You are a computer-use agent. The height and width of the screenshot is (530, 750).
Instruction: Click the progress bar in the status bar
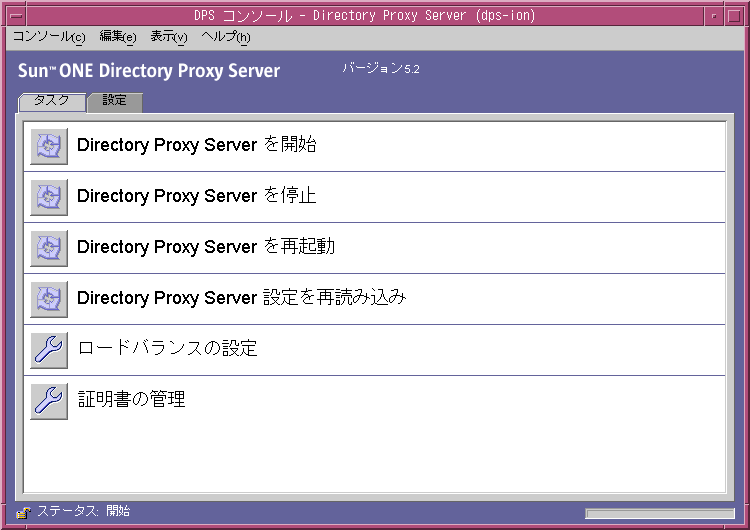(660, 514)
